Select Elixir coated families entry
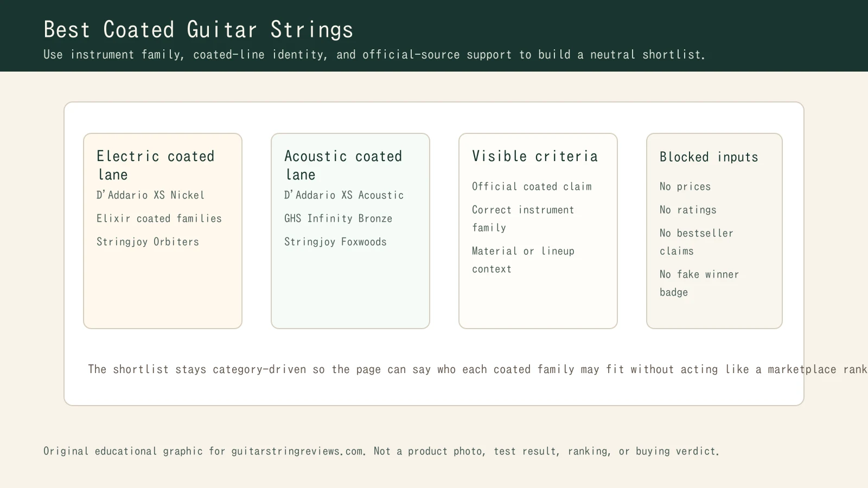The image size is (868, 488). (159, 219)
